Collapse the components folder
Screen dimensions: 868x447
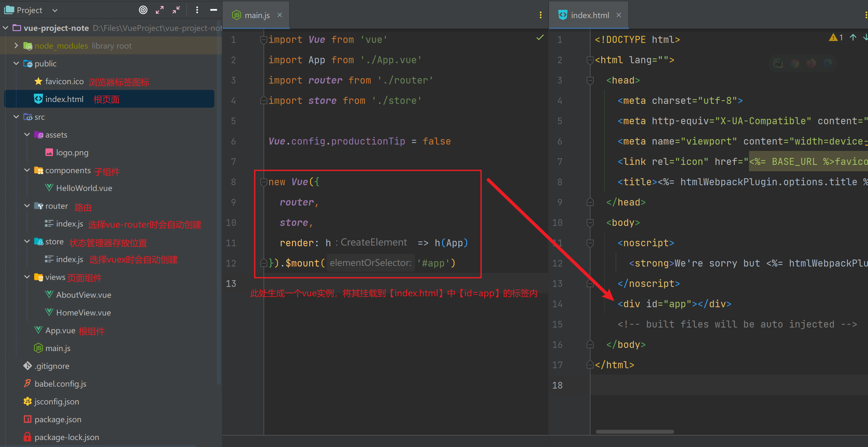click(27, 170)
